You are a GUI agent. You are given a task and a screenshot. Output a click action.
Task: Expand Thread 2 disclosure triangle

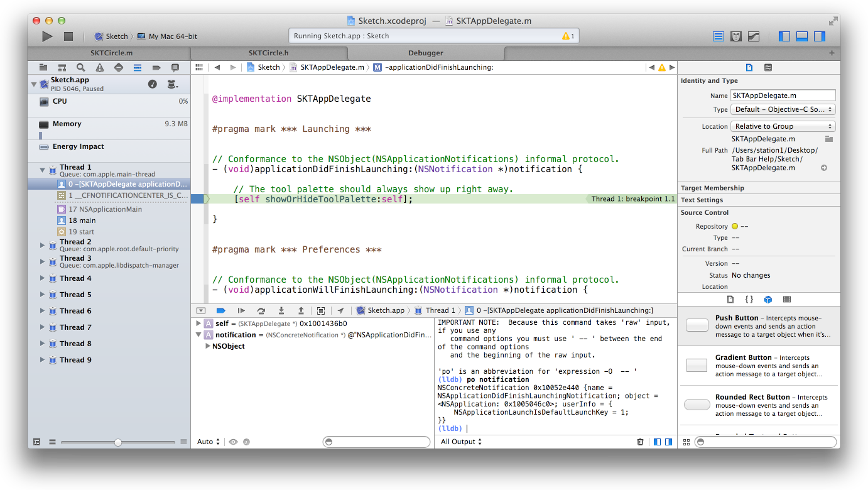click(43, 245)
